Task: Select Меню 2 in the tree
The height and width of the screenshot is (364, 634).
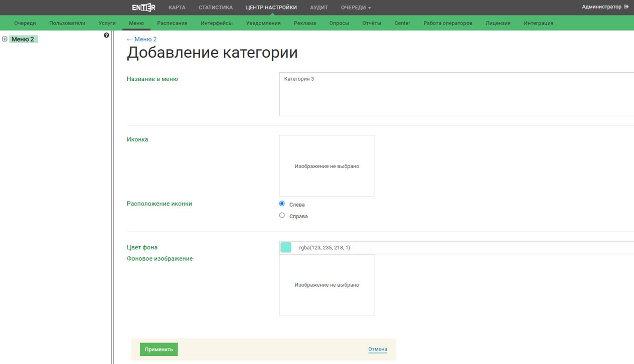Action: (x=23, y=39)
